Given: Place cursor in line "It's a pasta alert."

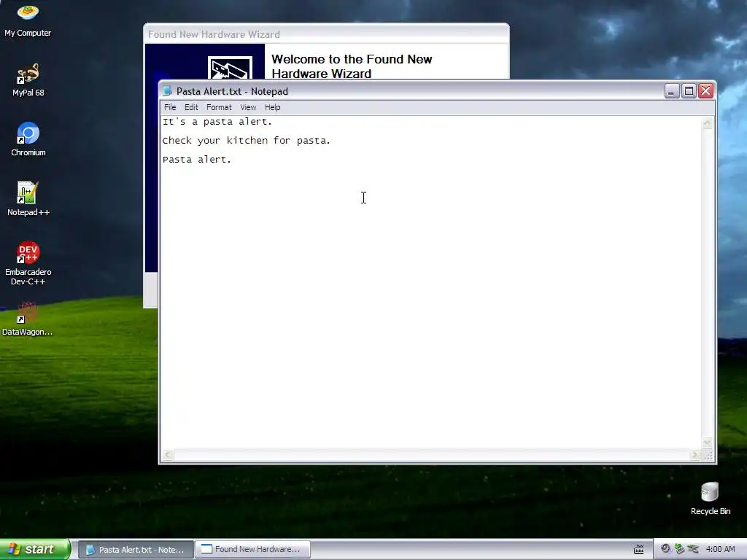Looking at the screenshot, I should click(x=217, y=122).
